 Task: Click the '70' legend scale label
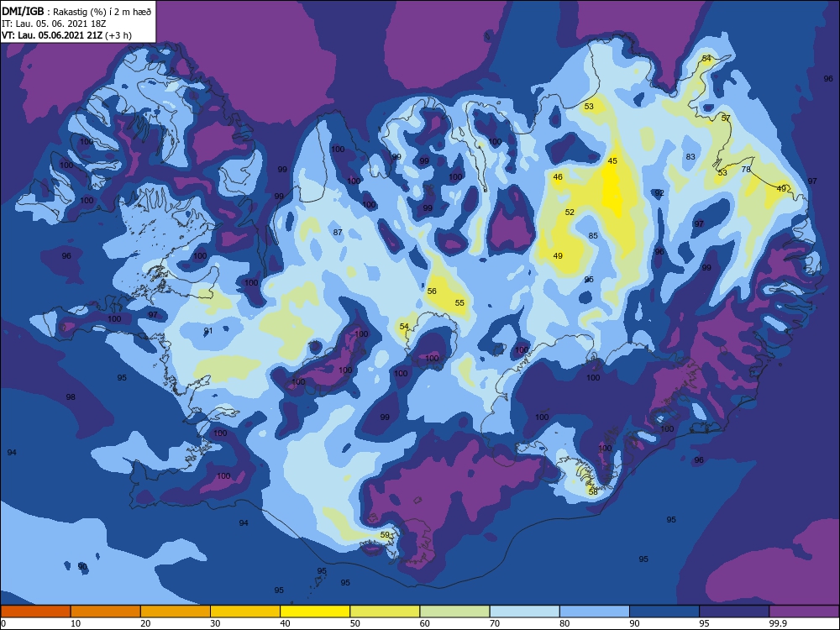point(495,623)
